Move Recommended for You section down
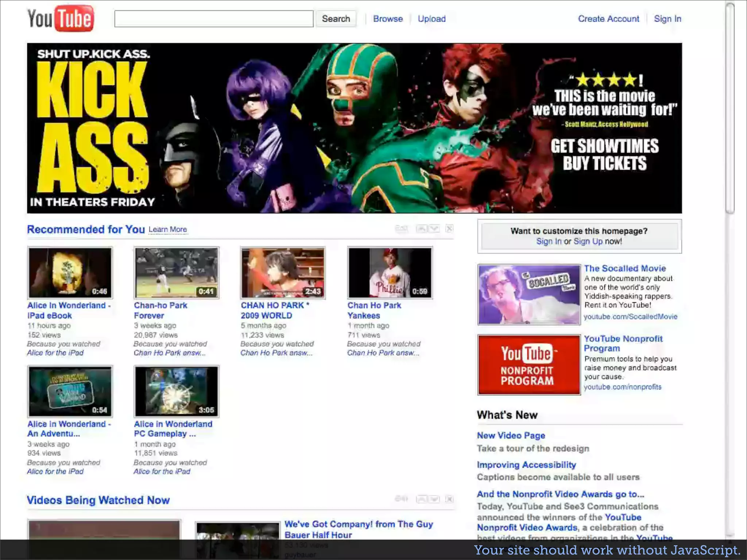This screenshot has height=560, width=747. [434, 229]
